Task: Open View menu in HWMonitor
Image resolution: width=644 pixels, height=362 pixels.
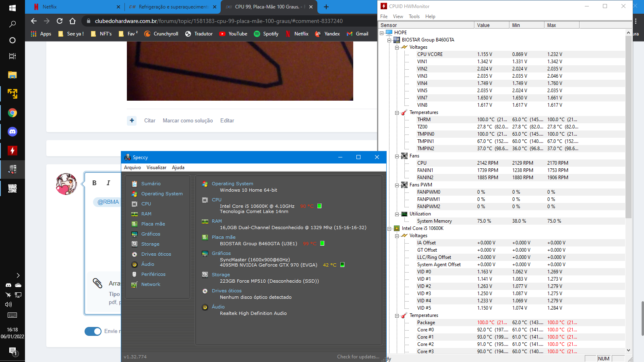Action: pyautogui.click(x=398, y=17)
